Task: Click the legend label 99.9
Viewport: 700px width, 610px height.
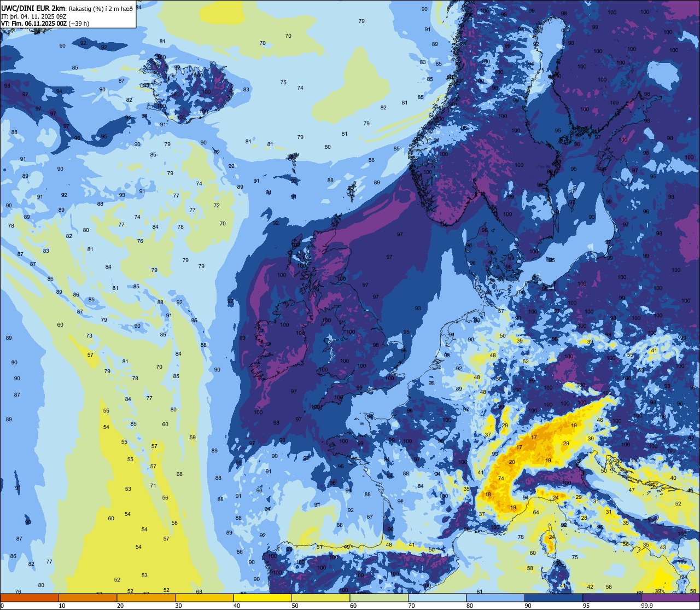Action: point(647,606)
